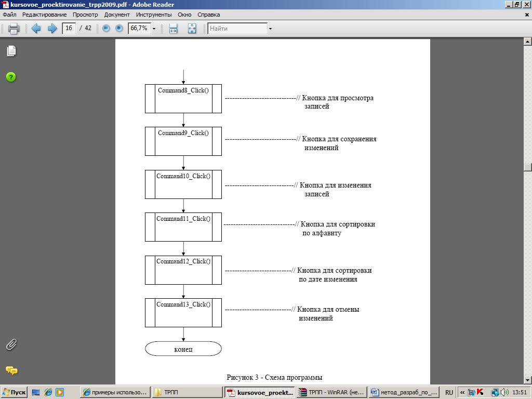The height and width of the screenshot is (399, 532).
Task: Click the vertical scrollbar thumb
Action: click(x=528, y=167)
